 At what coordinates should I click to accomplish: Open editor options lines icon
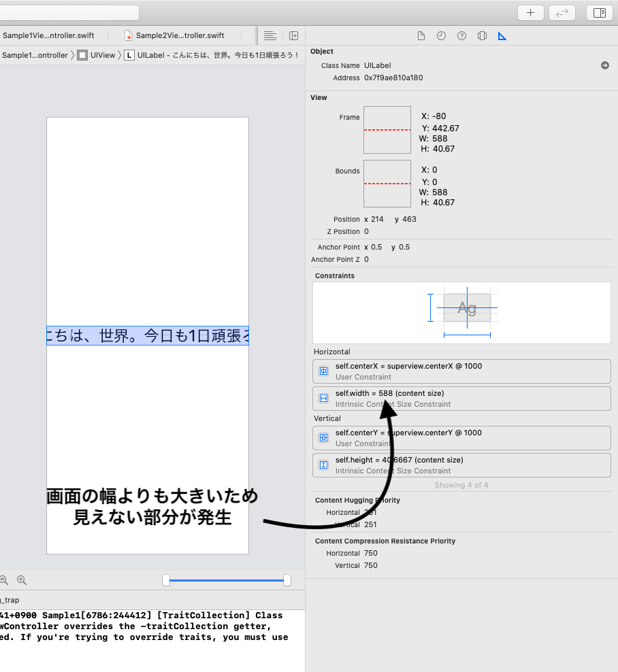click(270, 36)
